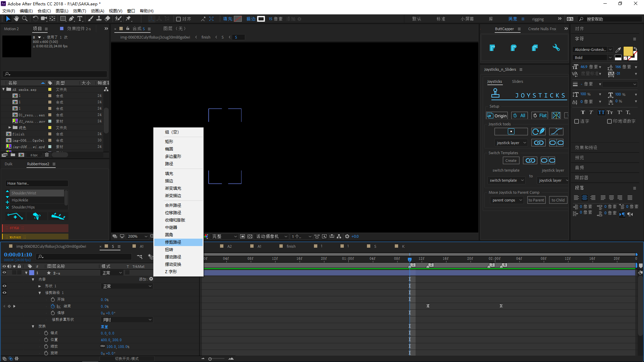Switch to the Sliders tab
Image resolution: width=644 pixels, height=362 pixels.
517,81
